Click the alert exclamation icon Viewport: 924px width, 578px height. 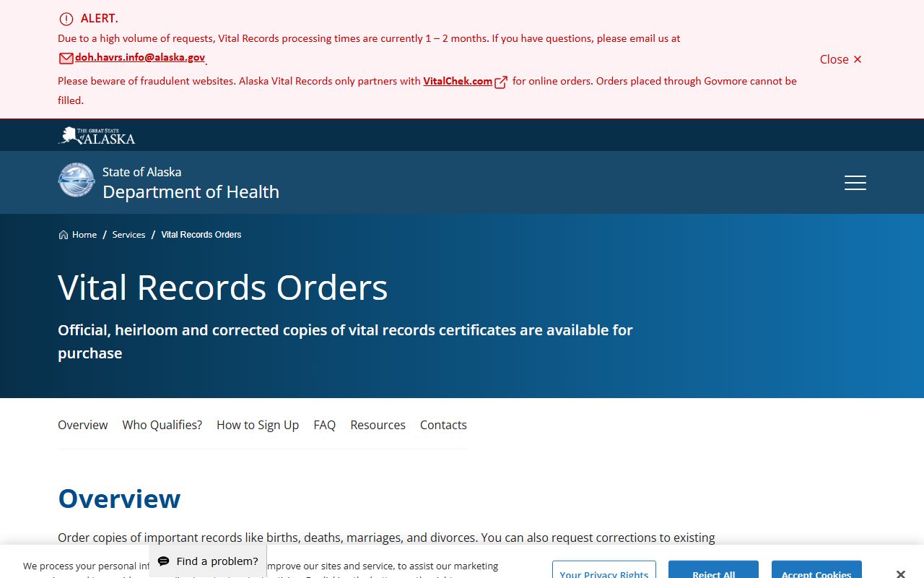point(66,19)
